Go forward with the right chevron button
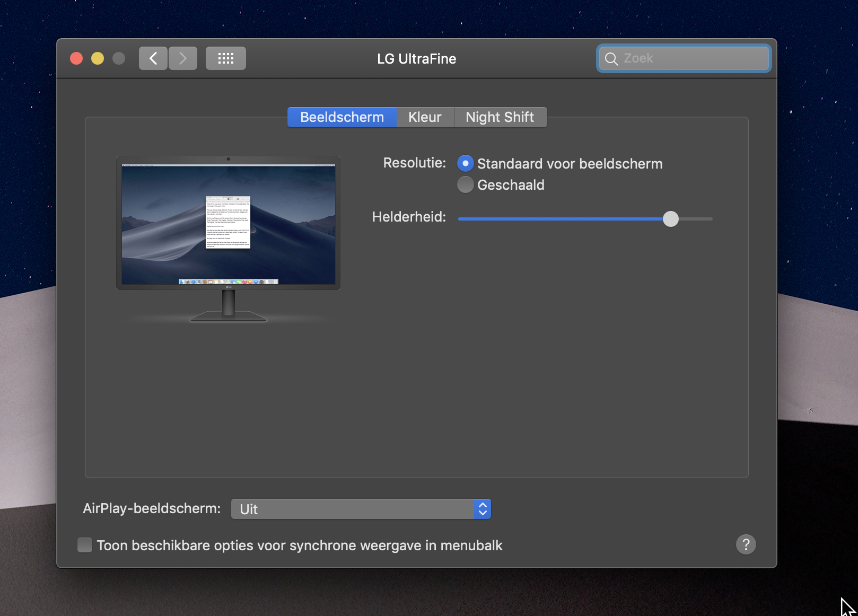The height and width of the screenshot is (616, 858). click(x=183, y=58)
